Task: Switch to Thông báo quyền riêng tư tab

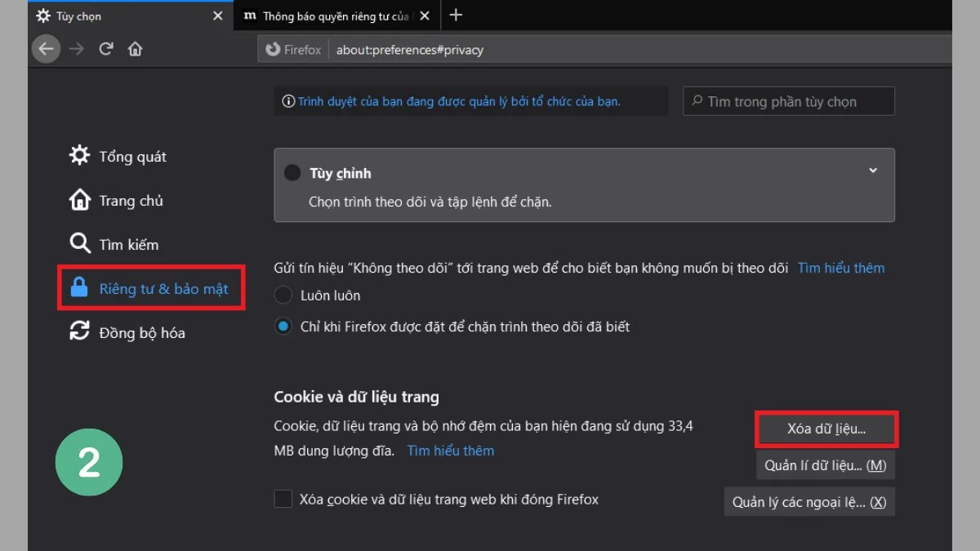Action: click(x=336, y=16)
